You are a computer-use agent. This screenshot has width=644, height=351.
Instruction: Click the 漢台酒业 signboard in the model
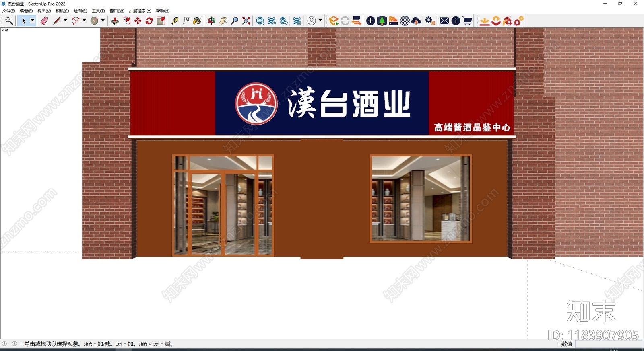click(322, 103)
